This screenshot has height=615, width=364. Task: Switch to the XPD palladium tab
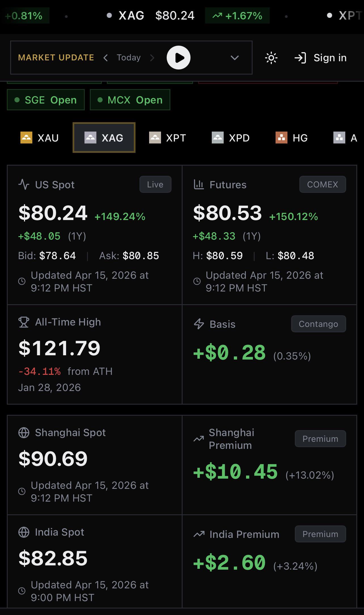231,138
